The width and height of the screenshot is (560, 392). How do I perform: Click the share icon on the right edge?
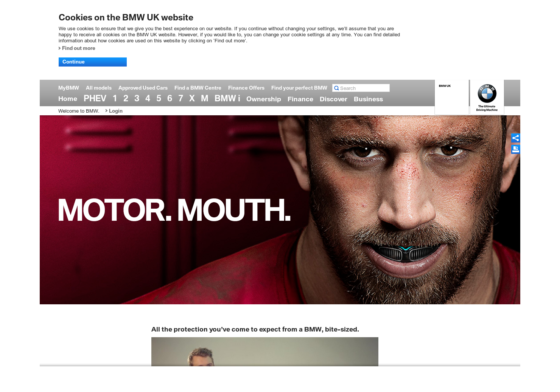(516, 138)
